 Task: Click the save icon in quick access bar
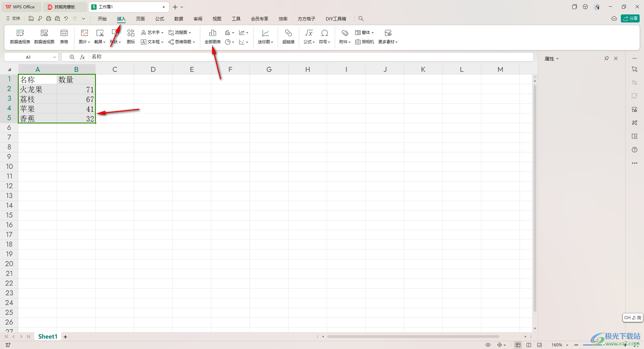[x=31, y=19]
